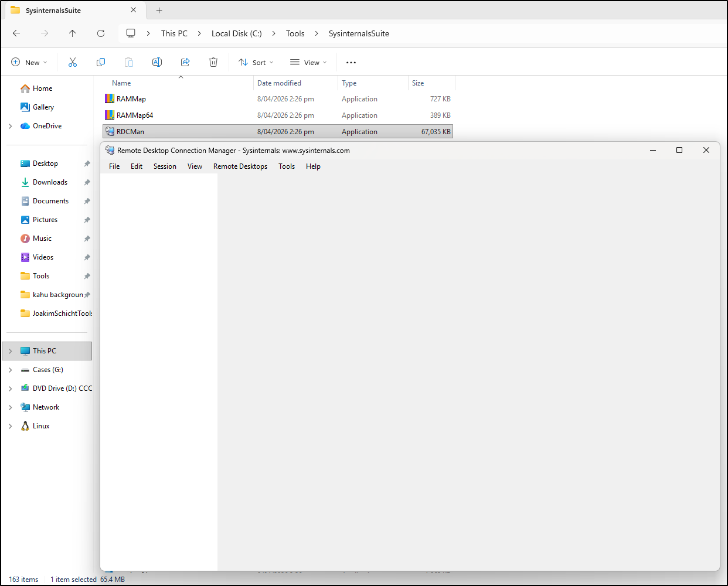Open the View dropdown in Explorer
Image resolution: width=728 pixels, height=586 pixels.
[x=308, y=62]
